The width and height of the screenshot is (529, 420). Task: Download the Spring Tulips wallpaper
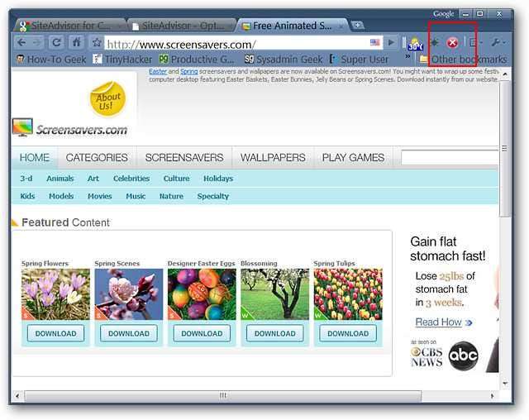(x=348, y=333)
